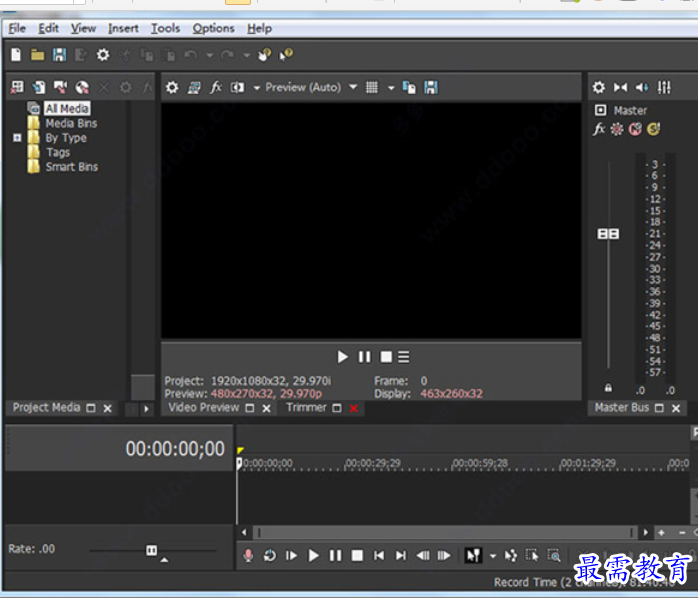Toggle Split Screen View in preview toolbar
This screenshot has height=600, width=698.
click(x=237, y=87)
